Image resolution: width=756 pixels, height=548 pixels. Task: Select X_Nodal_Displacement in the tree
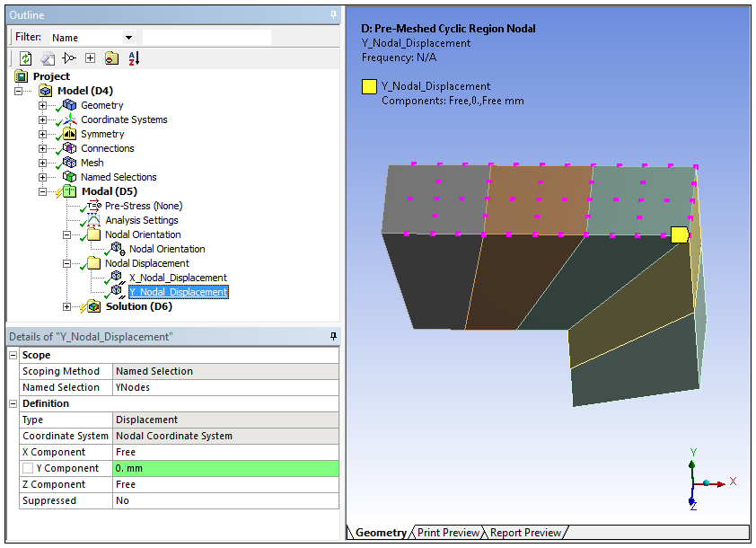178,278
